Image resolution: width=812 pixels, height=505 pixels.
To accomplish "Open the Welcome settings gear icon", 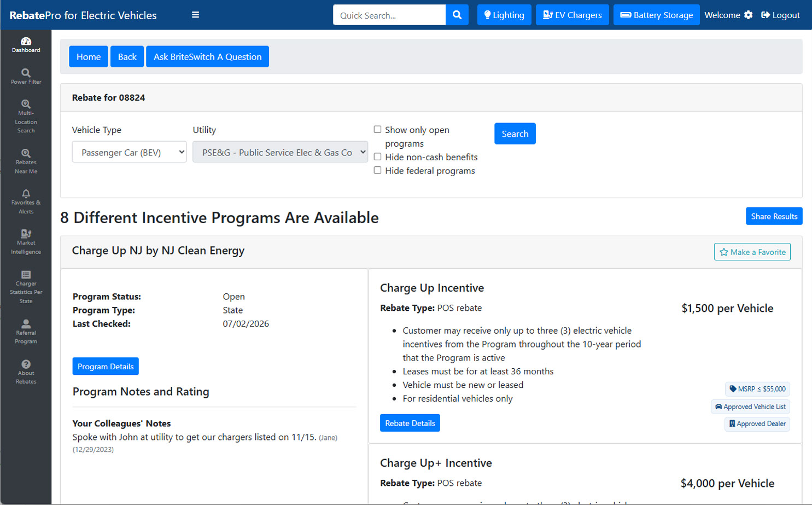I will click(x=748, y=15).
